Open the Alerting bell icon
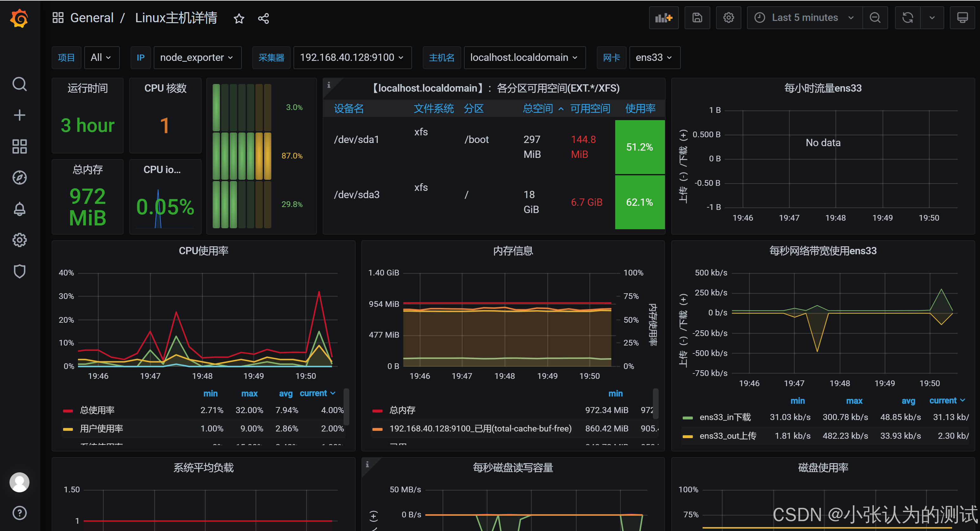The width and height of the screenshot is (980, 531). tap(19, 209)
